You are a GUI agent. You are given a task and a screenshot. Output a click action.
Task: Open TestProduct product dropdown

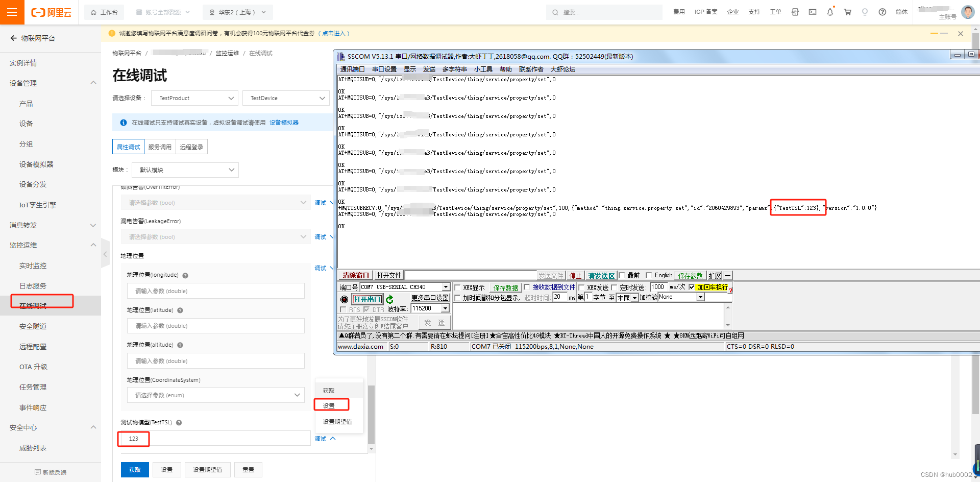tap(194, 98)
